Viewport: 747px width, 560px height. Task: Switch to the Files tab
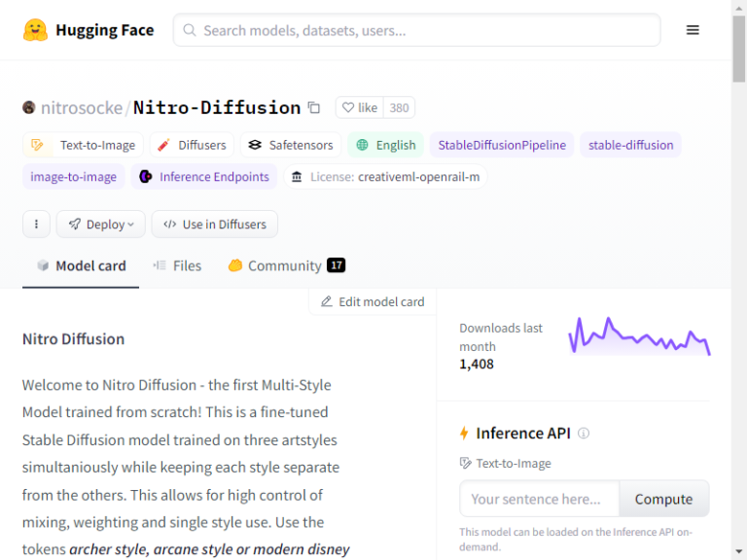point(177,265)
